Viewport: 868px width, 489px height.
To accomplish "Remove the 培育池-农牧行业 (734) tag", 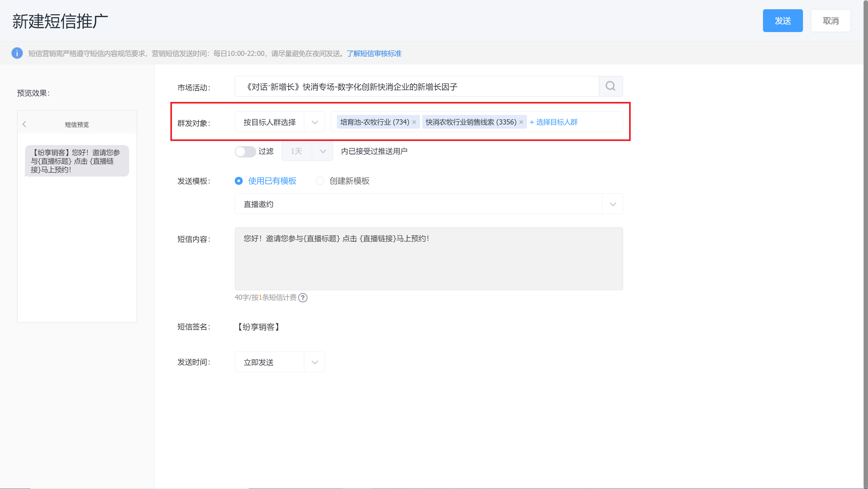I will [414, 122].
